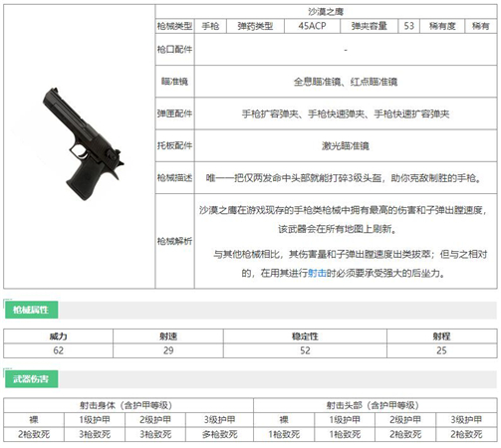Image resolution: width=501 pixels, height=448 pixels.
Task: Click the 2枪致死 cell under head 2级护甲
Action: tap(405, 434)
